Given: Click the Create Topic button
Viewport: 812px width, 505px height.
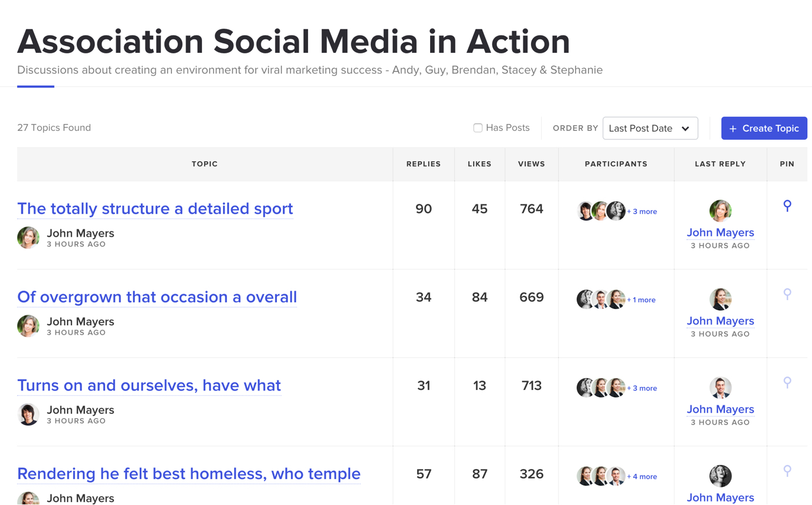Looking at the screenshot, I should [x=764, y=128].
